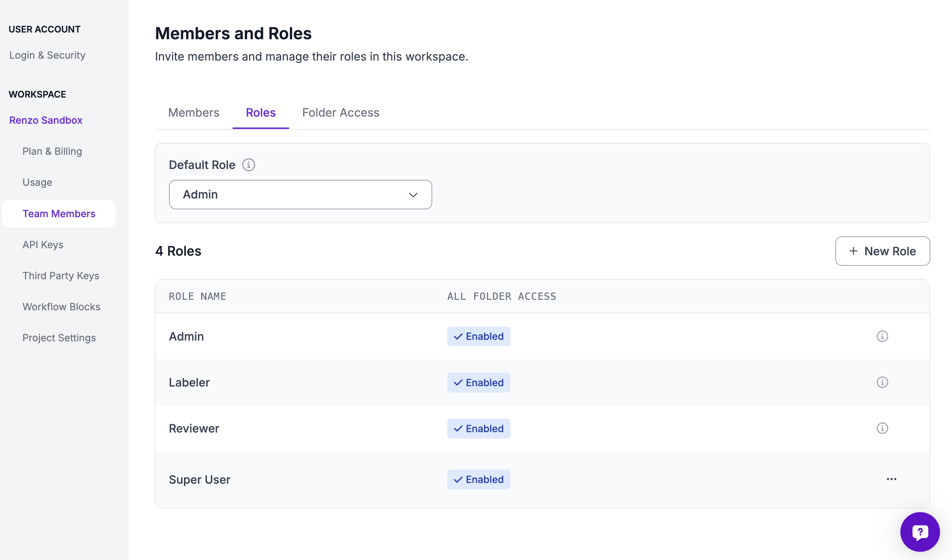This screenshot has height=560, width=952.
Task: Open the Admin default role combo box
Action: tap(300, 194)
